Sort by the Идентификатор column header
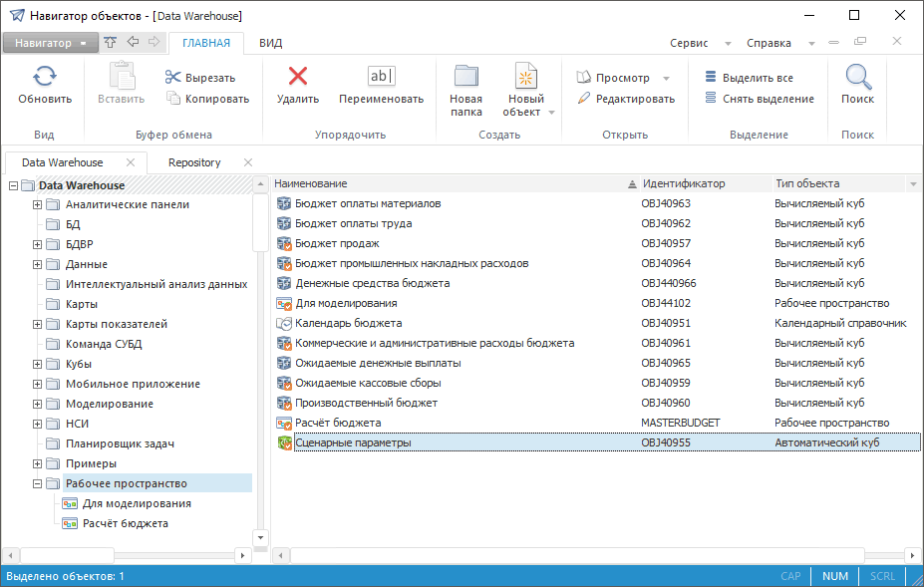The image size is (924, 587). click(684, 183)
